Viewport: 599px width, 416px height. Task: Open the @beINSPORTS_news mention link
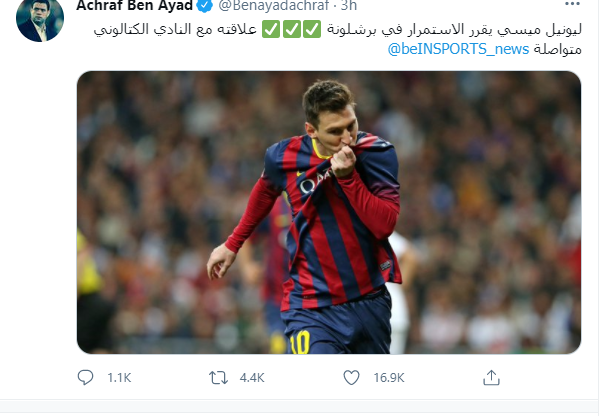pos(458,49)
